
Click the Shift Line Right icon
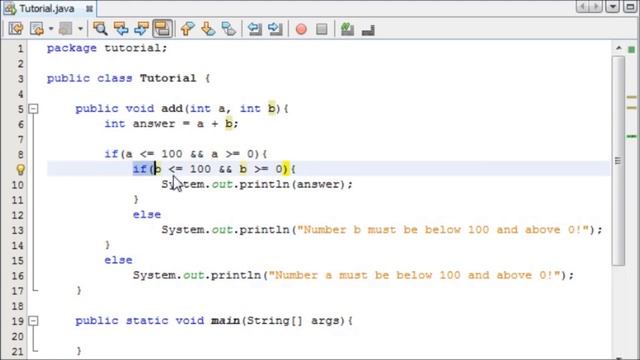(x=275, y=29)
